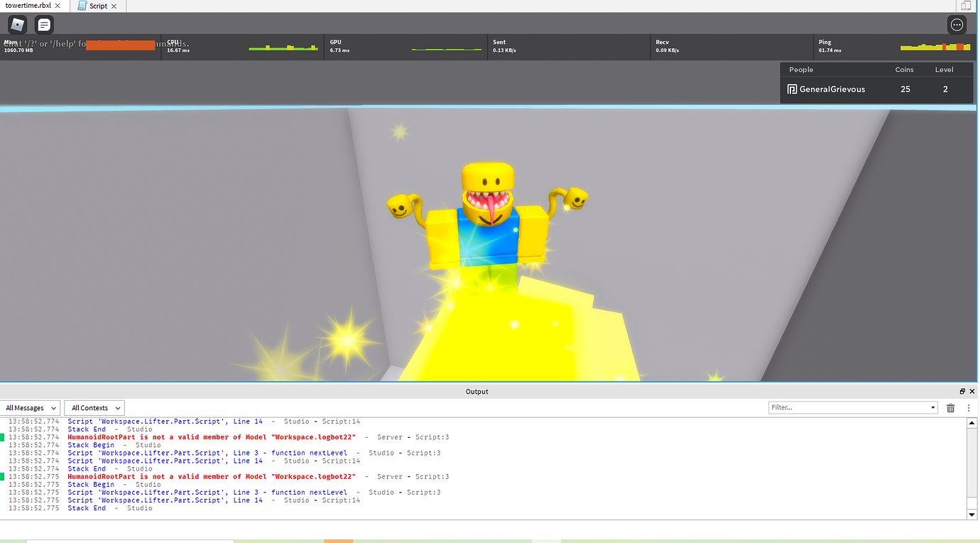This screenshot has height=543, width=980.
Task: Click the CPU performance graph
Action: (x=283, y=48)
